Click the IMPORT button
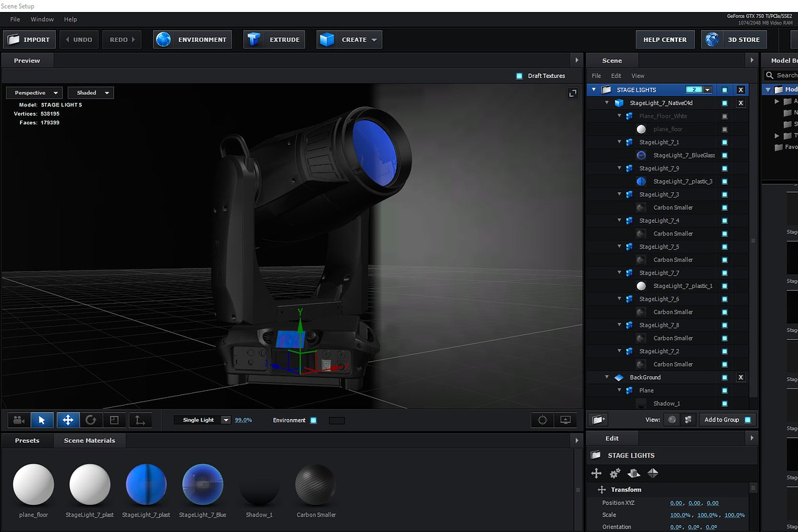The height and width of the screenshot is (532, 798). pyautogui.click(x=29, y=40)
